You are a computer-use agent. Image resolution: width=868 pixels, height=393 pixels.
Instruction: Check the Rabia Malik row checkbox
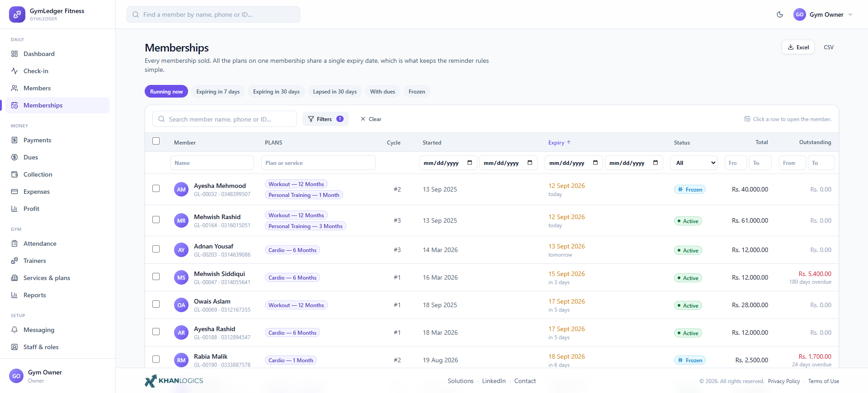pyautogui.click(x=156, y=359)
